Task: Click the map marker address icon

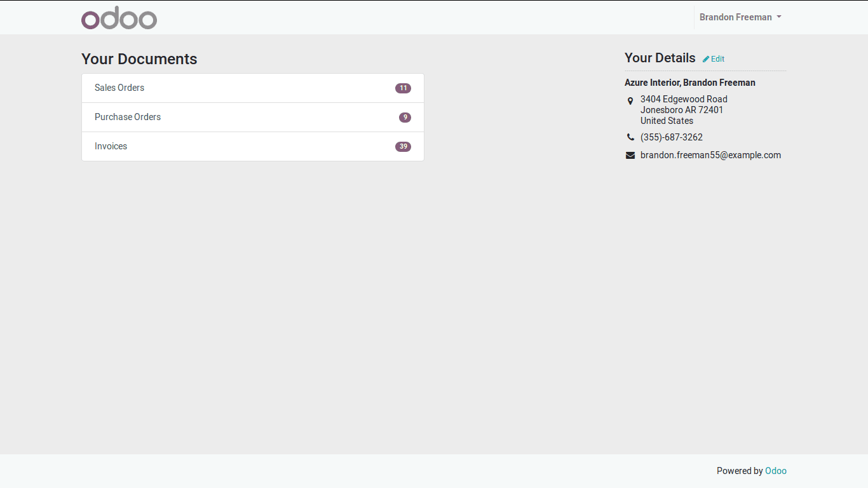Action: coord(630,100)
